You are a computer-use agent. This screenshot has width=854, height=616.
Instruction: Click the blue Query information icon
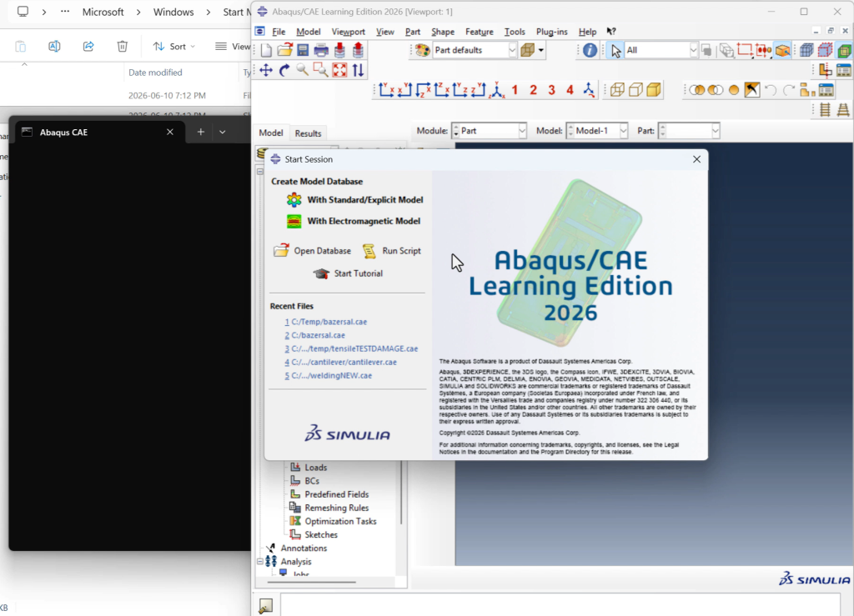590,51
